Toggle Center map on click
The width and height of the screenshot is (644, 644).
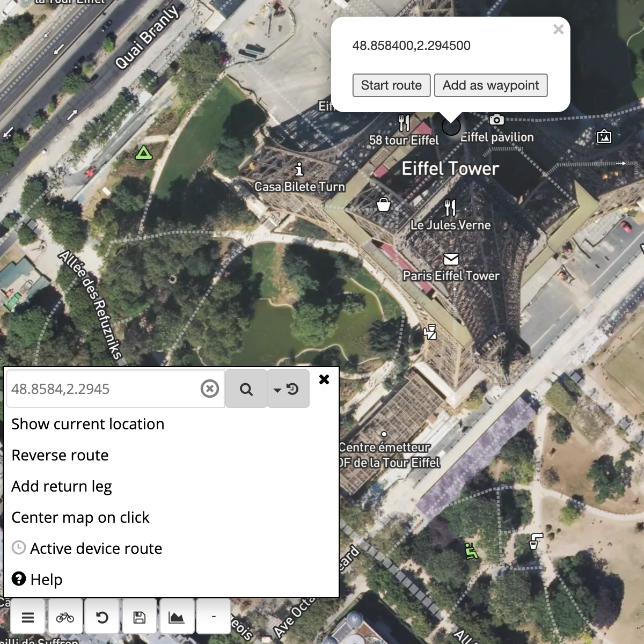(x=80, y=517)
